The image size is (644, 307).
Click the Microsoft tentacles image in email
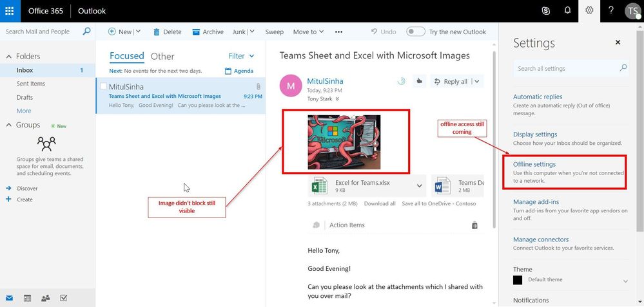tap(344, 142)
